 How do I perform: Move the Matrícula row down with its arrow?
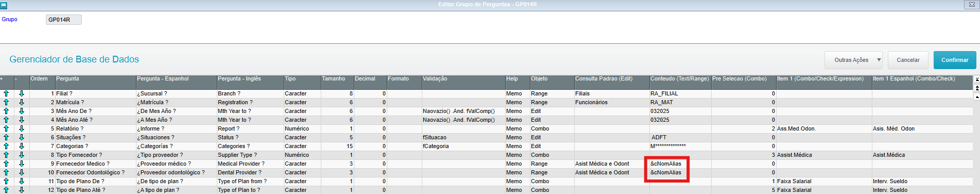point(22,103)
